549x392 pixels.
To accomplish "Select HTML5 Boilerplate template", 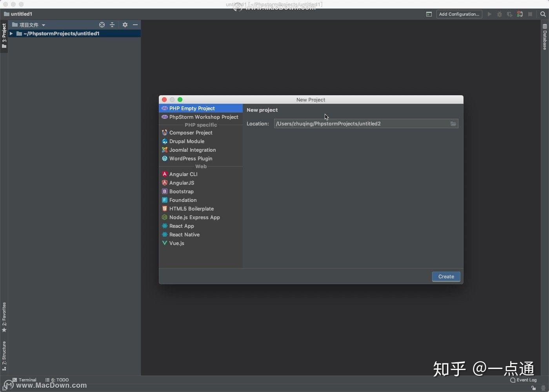I will [201, 209].
